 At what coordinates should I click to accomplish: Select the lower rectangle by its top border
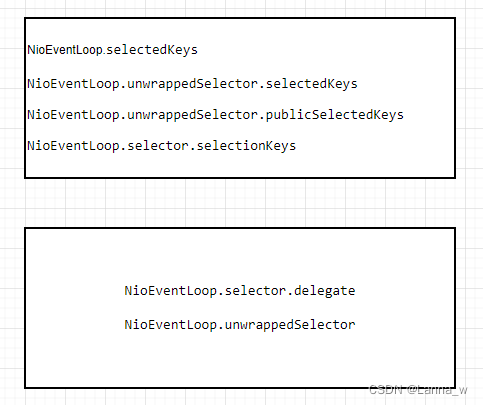[240, 228]
